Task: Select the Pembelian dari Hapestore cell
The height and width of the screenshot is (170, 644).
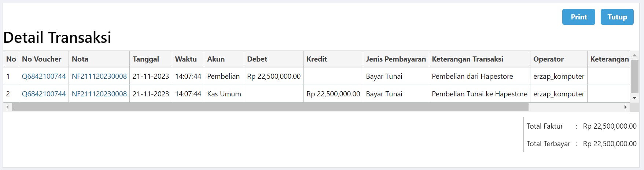Action: click(x=479, y=76)
